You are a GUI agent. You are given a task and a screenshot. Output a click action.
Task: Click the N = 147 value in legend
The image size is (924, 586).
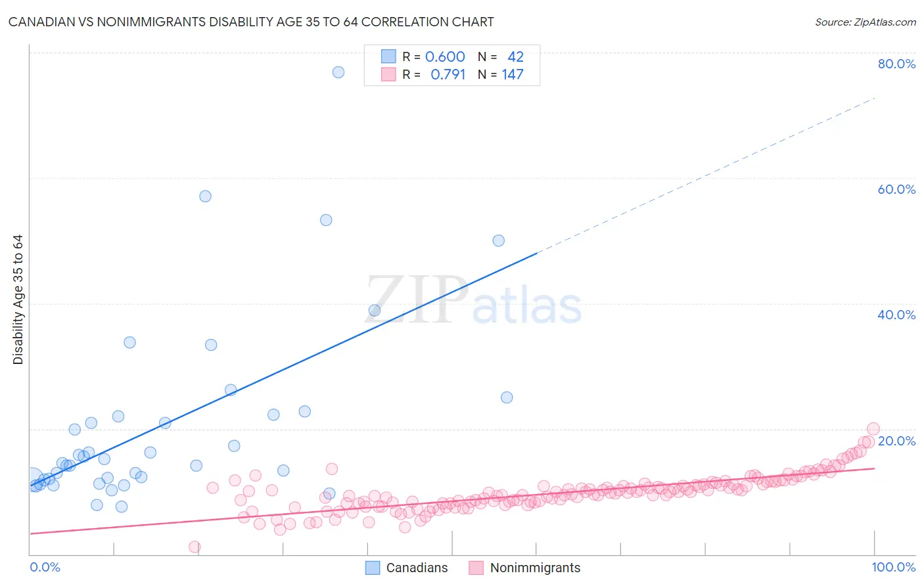click(501, 74)
